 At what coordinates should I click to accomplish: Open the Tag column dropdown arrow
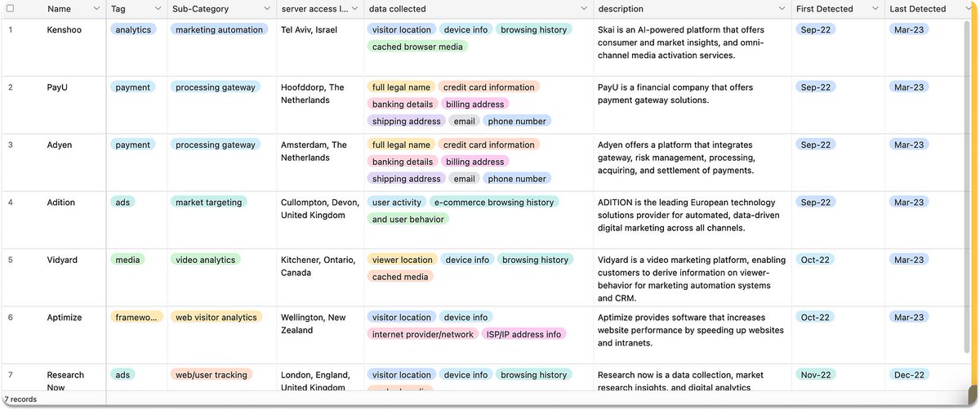[x=158, y=9]
